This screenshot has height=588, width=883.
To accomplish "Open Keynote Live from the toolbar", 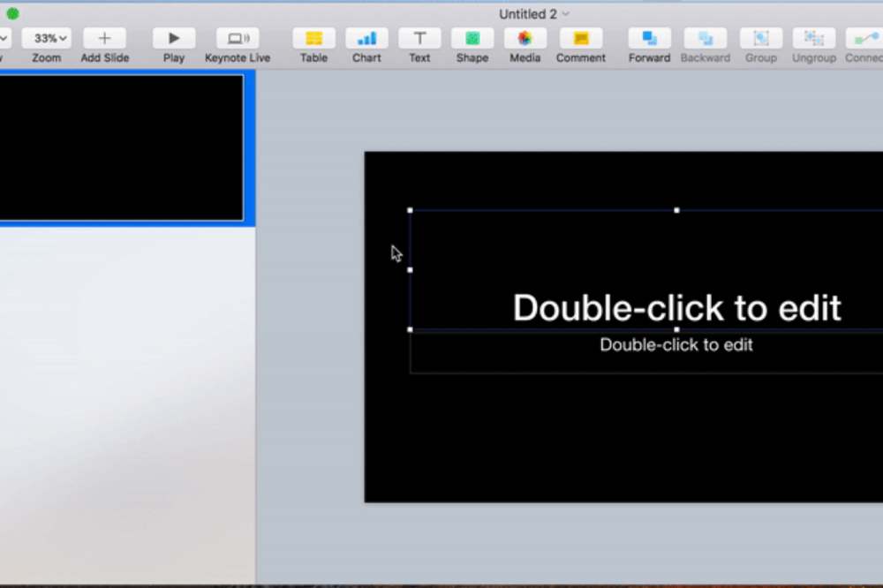I will (x=238, y=38).
